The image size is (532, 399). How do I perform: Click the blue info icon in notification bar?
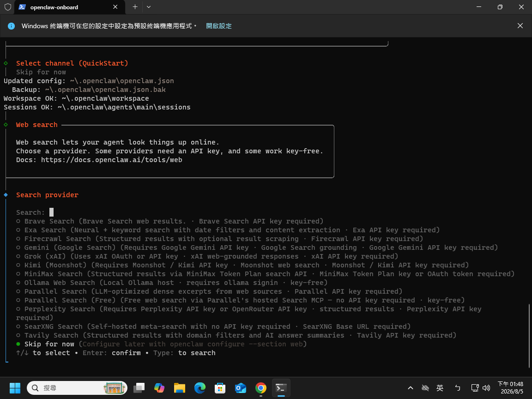click(11, 26)
